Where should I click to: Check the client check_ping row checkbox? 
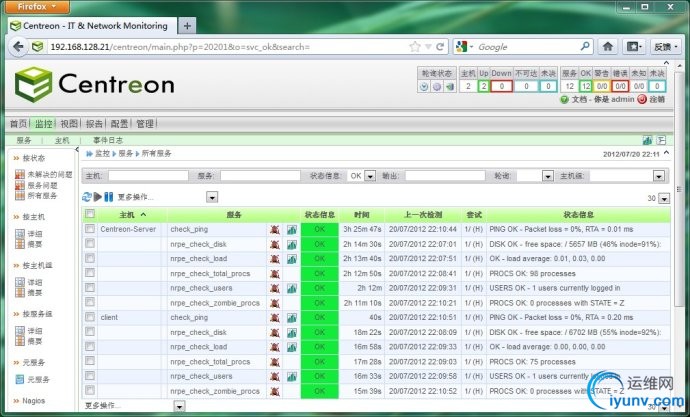pos(90,317)
